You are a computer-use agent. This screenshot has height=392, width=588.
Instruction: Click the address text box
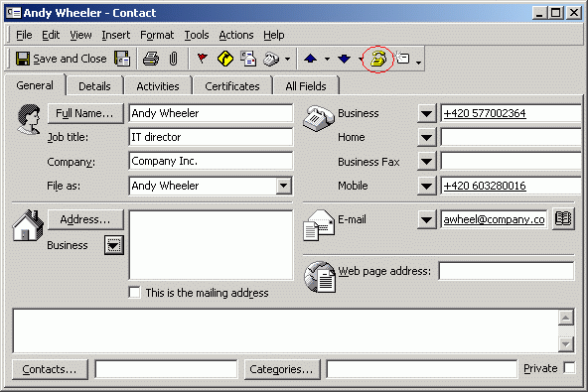(x=211, y=245)
